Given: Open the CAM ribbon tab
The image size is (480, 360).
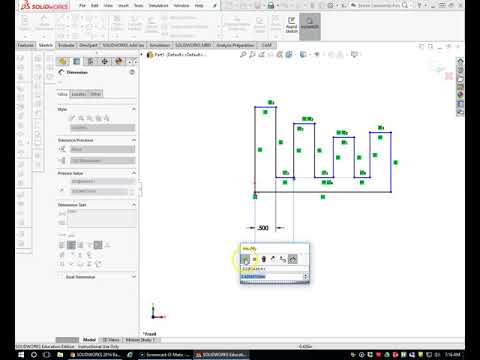Looking at the screenshot, I should 267,45.
